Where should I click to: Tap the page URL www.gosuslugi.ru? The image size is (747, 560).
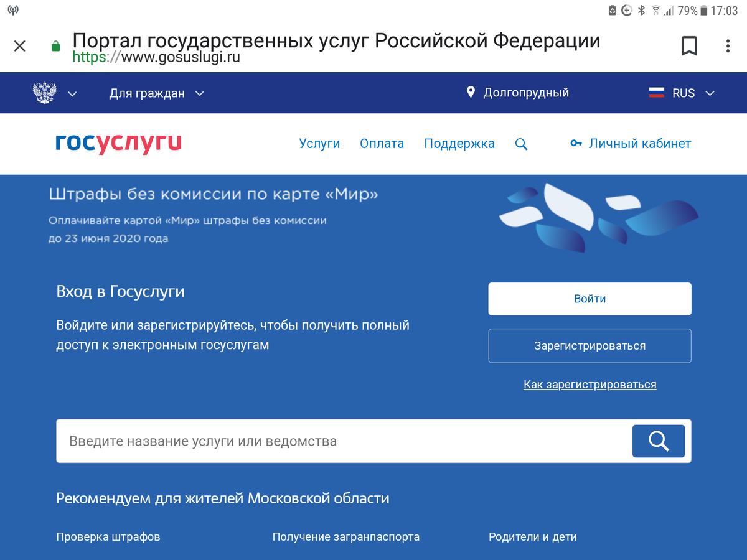[156, 57]
